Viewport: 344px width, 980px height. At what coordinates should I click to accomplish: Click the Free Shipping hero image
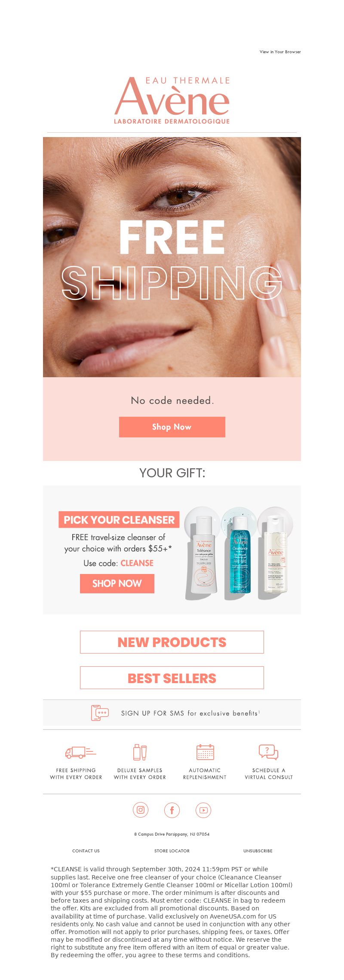pos(172,257)
